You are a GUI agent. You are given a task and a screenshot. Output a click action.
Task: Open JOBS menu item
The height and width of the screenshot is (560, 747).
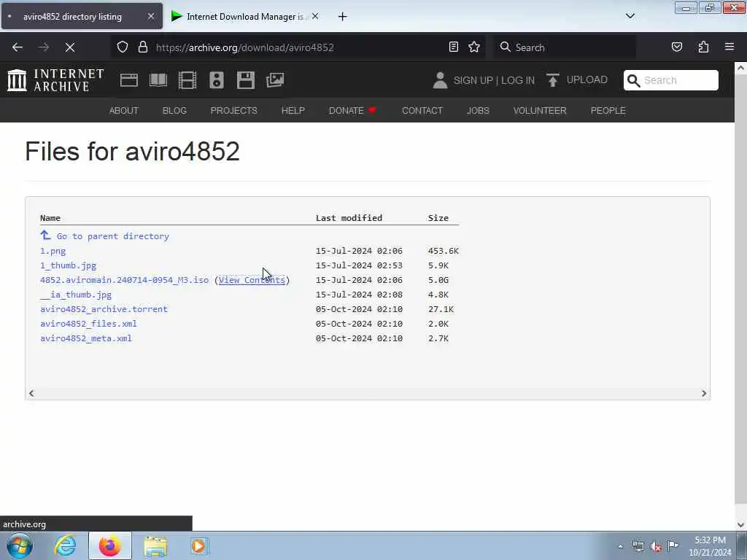click(x=478, y=111)
